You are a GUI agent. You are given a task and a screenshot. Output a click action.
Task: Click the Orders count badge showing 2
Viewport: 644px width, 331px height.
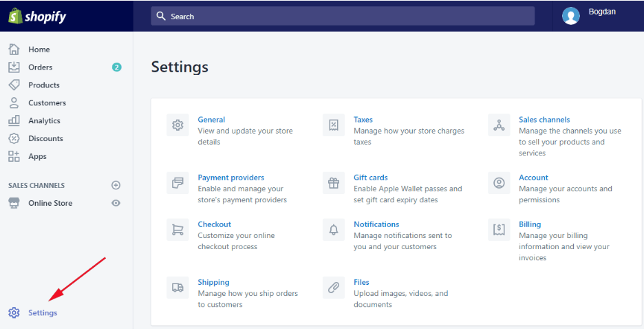(117, 67)
